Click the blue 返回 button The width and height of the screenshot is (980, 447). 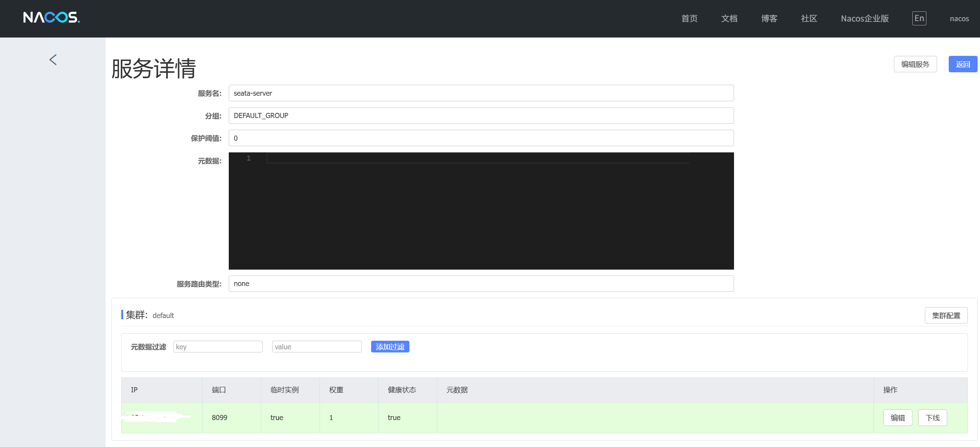962,64
